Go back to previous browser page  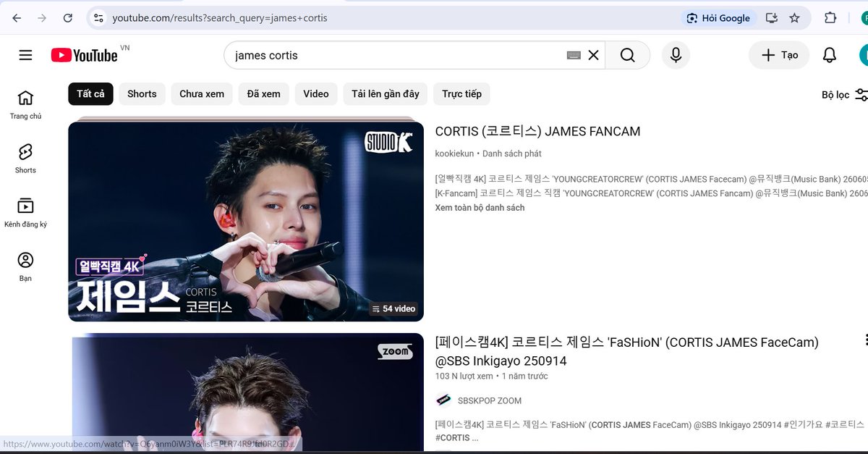(17, 18)
